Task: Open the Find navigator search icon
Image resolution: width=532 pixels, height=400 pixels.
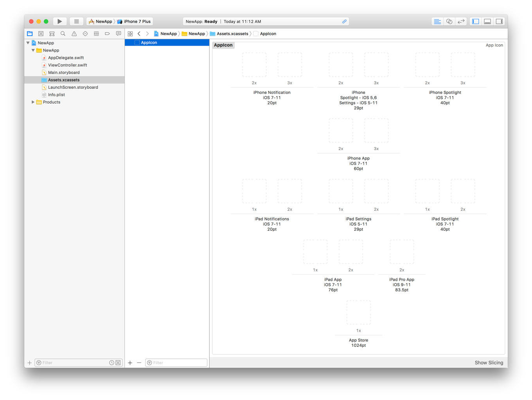Action: [63, 34]
